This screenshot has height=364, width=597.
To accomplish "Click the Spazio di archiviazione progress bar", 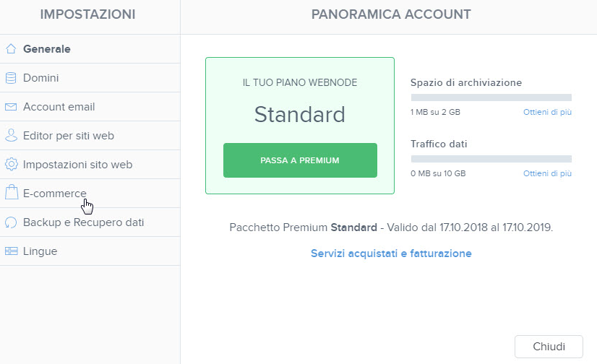I will [x=491, y=97].
